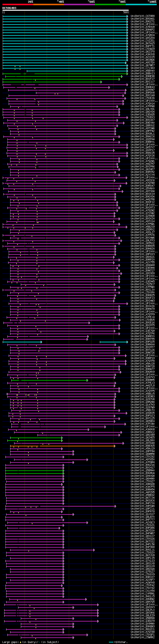Click the UniRef100_B8ACU5 label
159x644 pixels.
pyautogui.click(x=143, y=153)
